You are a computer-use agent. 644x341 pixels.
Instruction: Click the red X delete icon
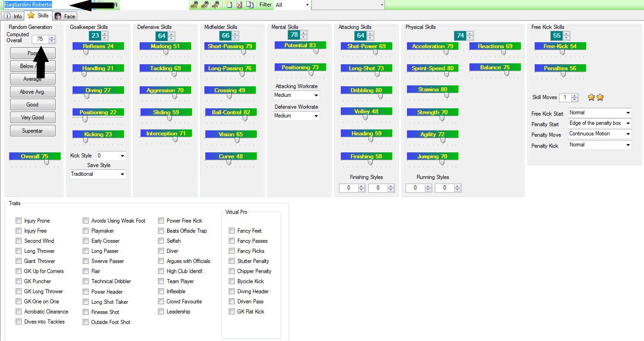(x=239, y=5)
